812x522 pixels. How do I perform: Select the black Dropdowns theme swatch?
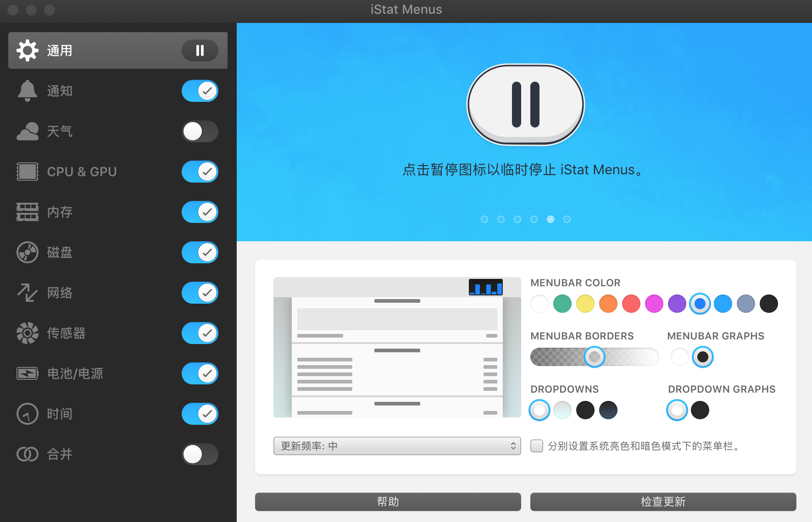pyautogui.click(x=585, y=410)
